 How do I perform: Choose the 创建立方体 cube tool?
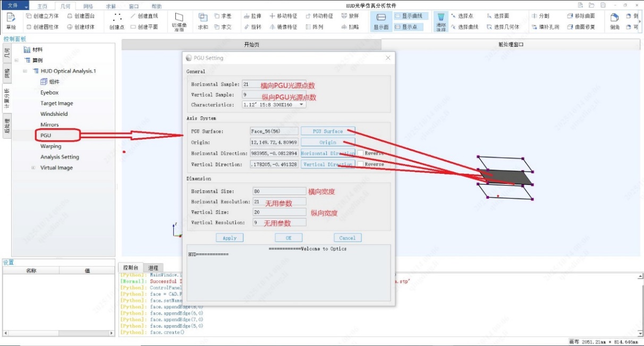pyautogui.click(x=43, y=16)
